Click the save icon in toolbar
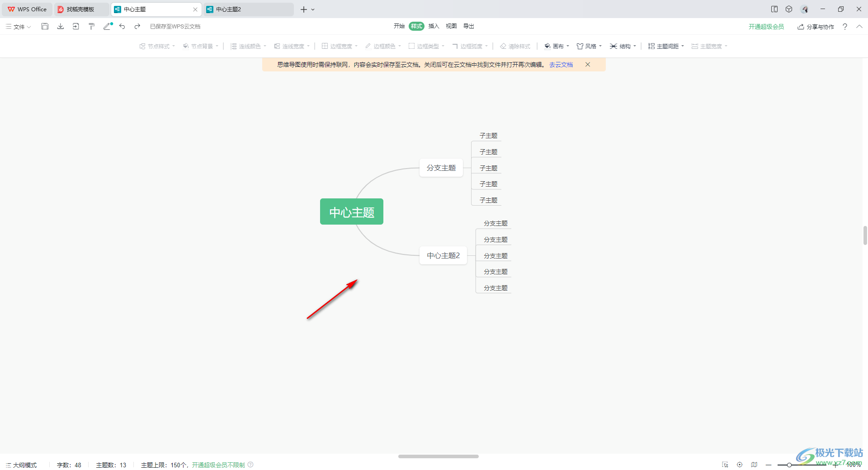868x470 pixels. [45, 26]
